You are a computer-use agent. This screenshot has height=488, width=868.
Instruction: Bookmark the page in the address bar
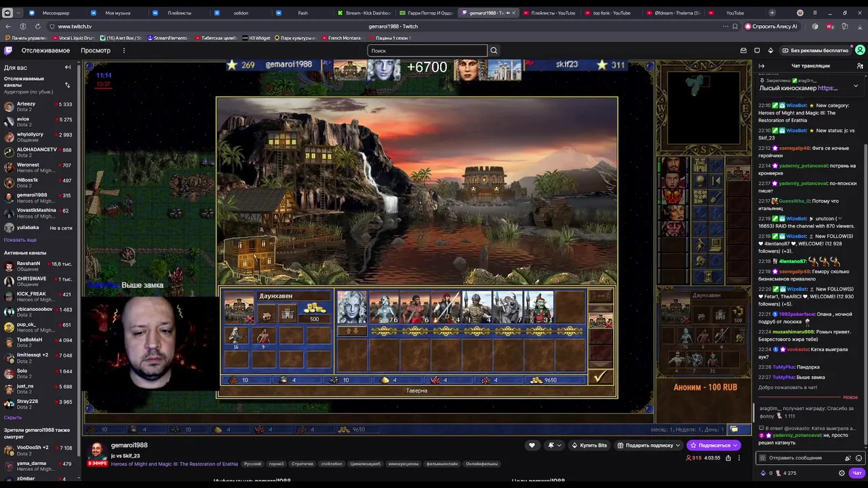pos(735,26)
